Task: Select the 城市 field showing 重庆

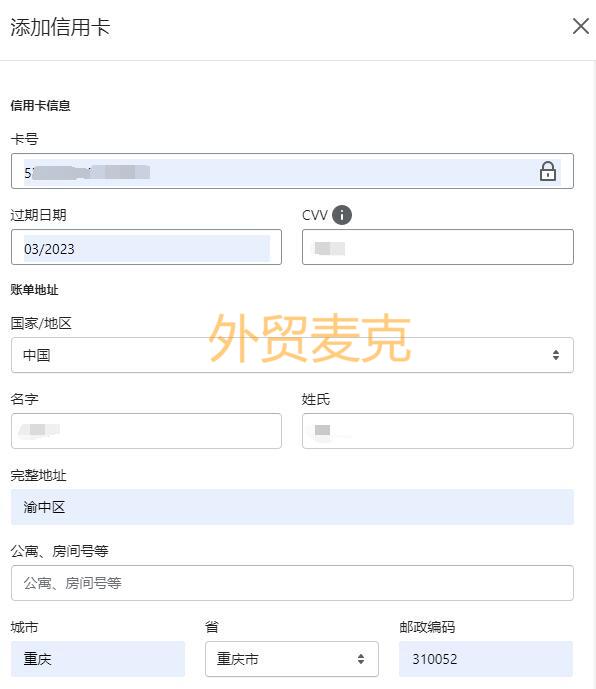Action: [x=98, y=659]
